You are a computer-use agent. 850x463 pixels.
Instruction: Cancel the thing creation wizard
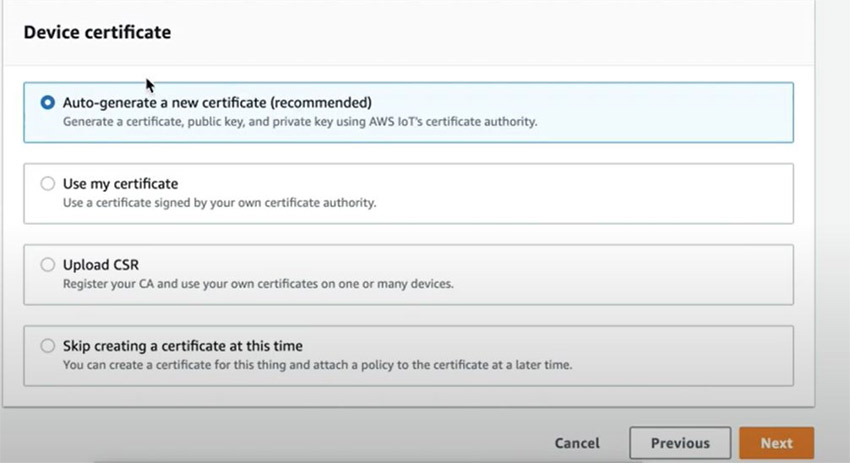(577, 443)
